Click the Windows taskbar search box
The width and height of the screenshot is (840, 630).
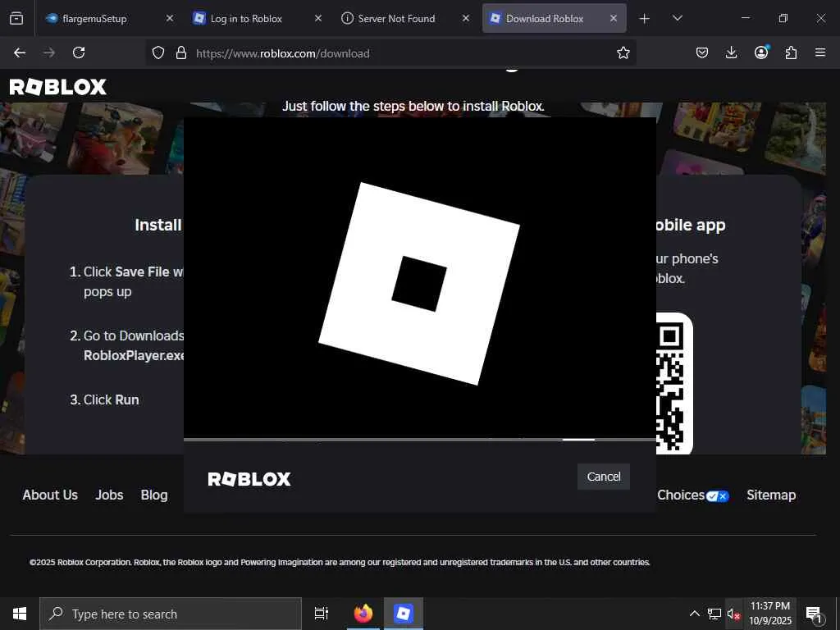tap(171, 614)
